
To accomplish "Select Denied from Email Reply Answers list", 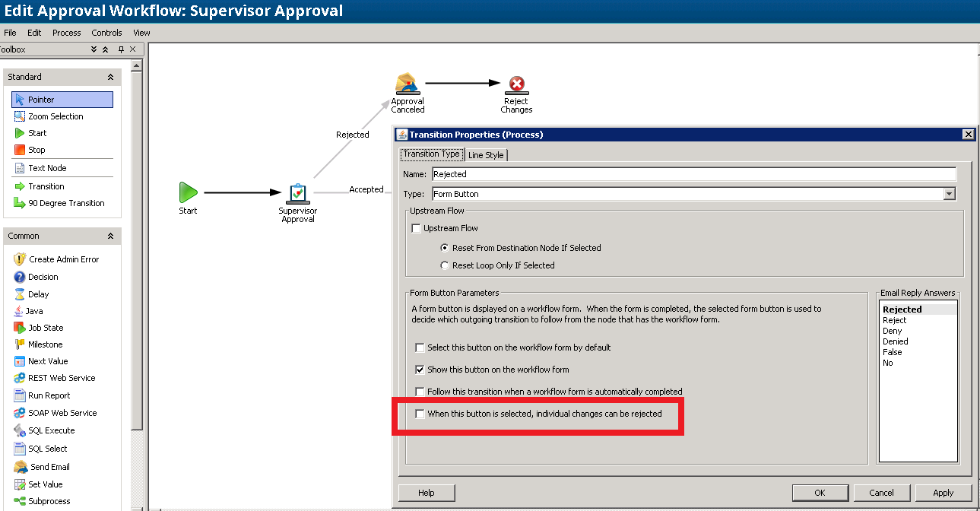I will 895,341.
